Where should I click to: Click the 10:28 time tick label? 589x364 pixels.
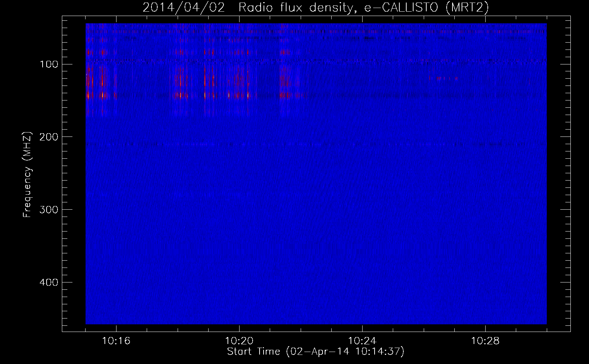(x=485, y=341)
